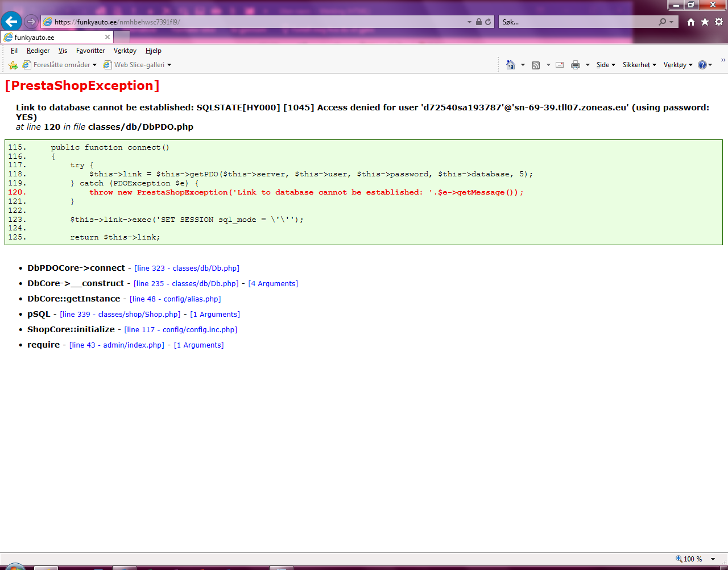
Task: Click the zoom level magnifier icon
Action: click(x=679, y=559)
